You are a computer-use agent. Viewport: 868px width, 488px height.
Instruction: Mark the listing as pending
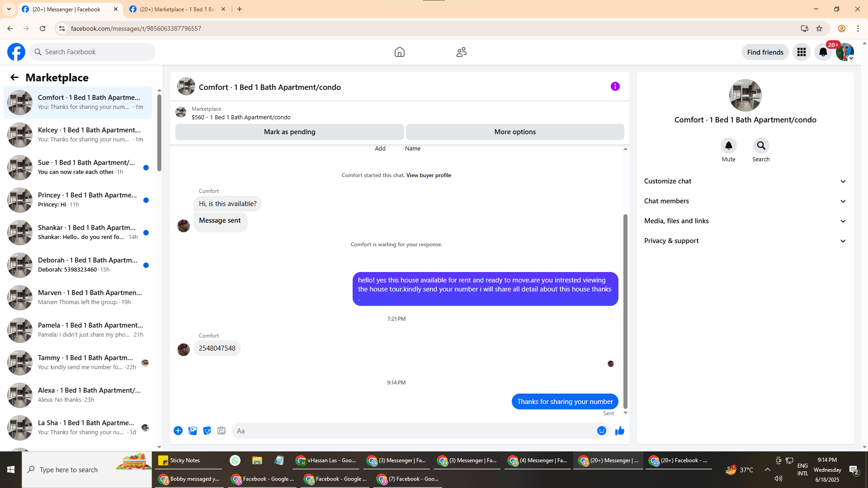coord(289,132)
